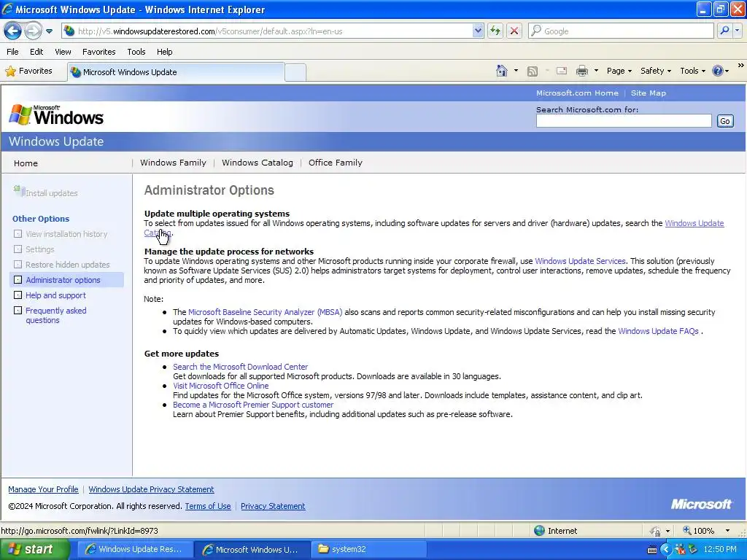Click the address bar URL field
The height and width of the screenshot is (560, 747).
tap(268, 31)
